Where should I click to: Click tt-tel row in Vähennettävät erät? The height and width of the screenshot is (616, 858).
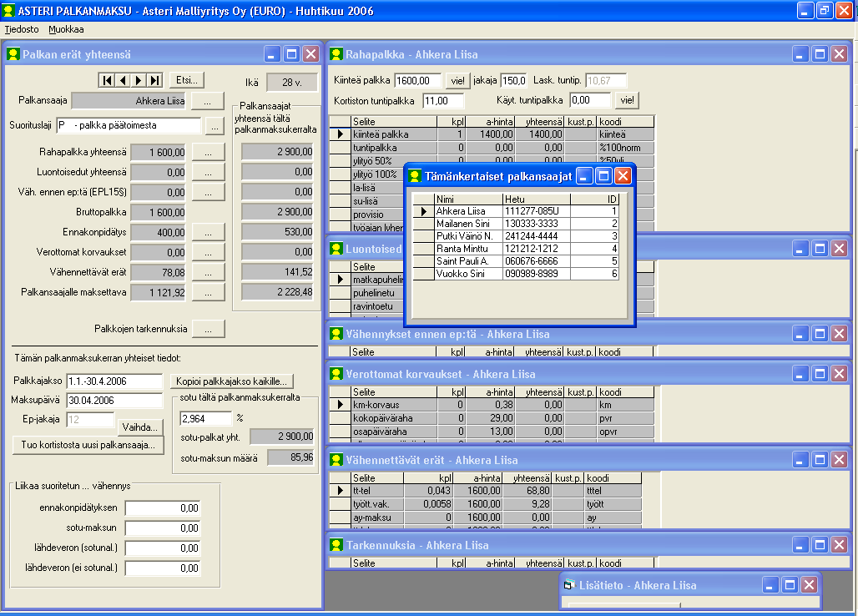(486, 491)
